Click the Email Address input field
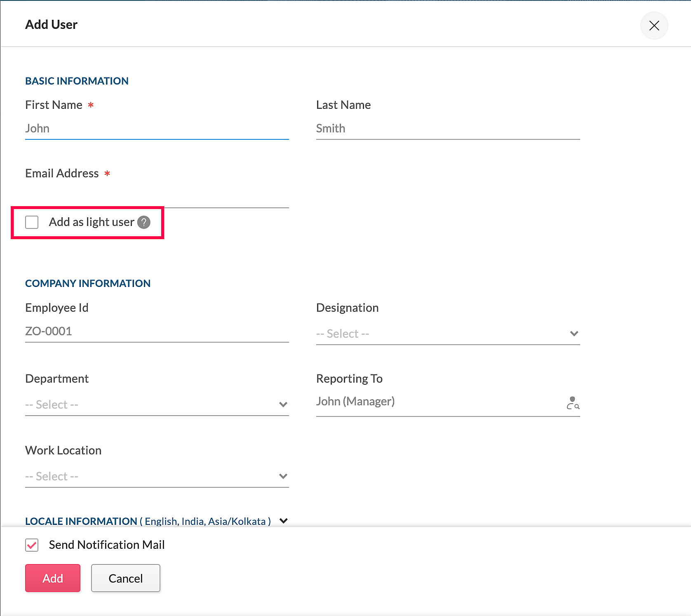This screenshot has width=691, height=616. click(157, 197)
